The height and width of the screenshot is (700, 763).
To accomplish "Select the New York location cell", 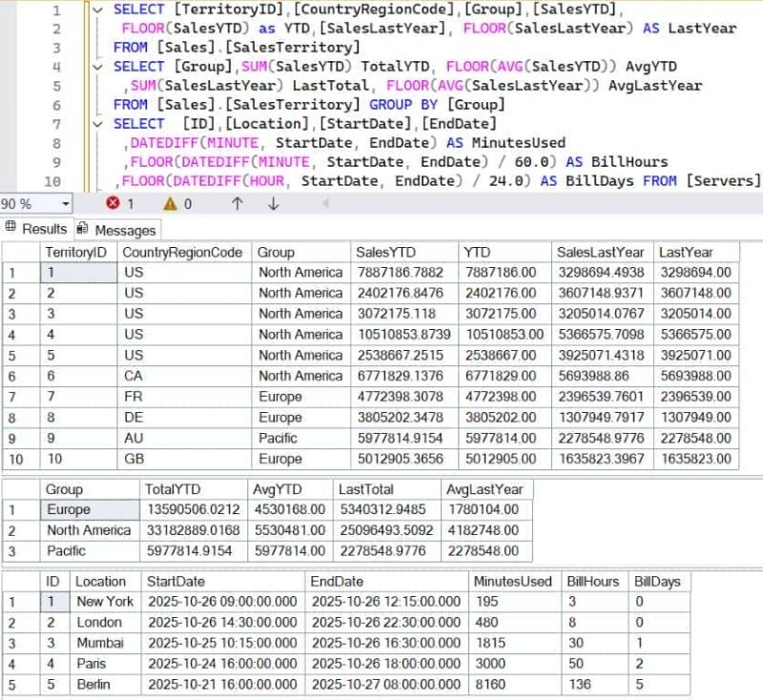I will tap(106, 602).
